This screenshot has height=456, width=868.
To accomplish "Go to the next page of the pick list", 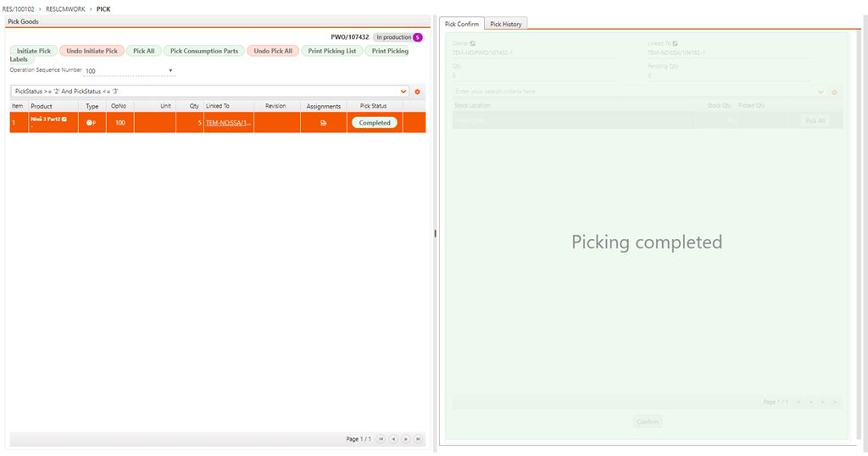I will pos(406,439).
